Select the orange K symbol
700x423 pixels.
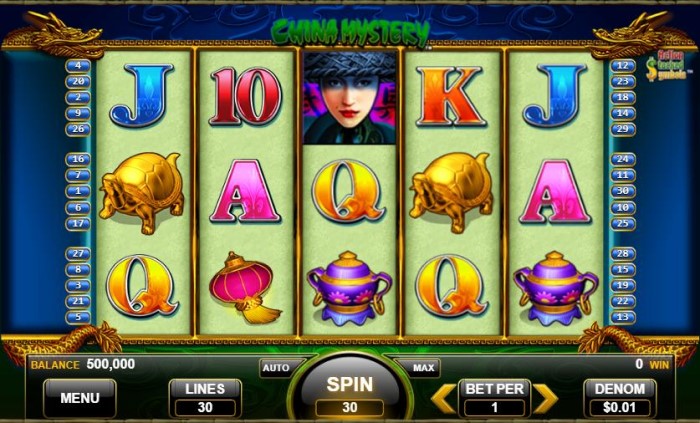[450, 96]
